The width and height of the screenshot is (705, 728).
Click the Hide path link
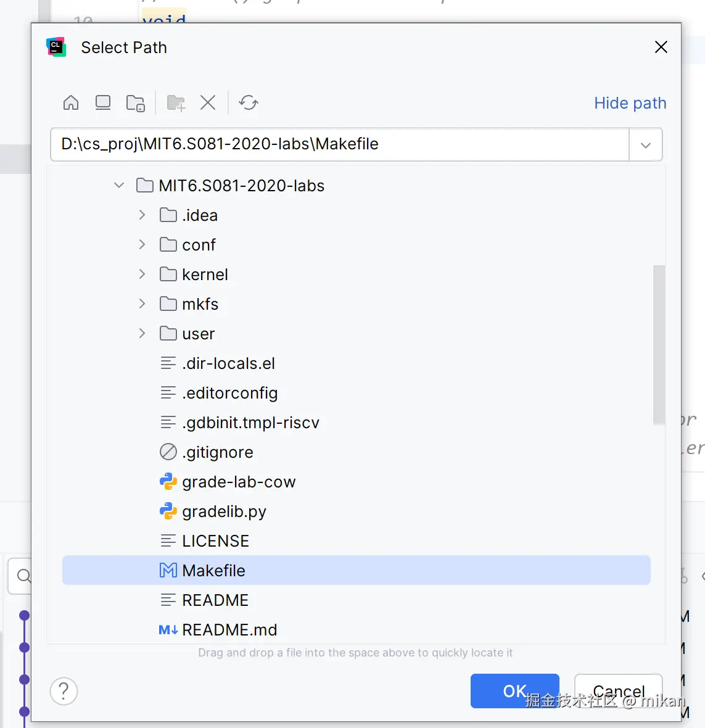click(630, 103)
